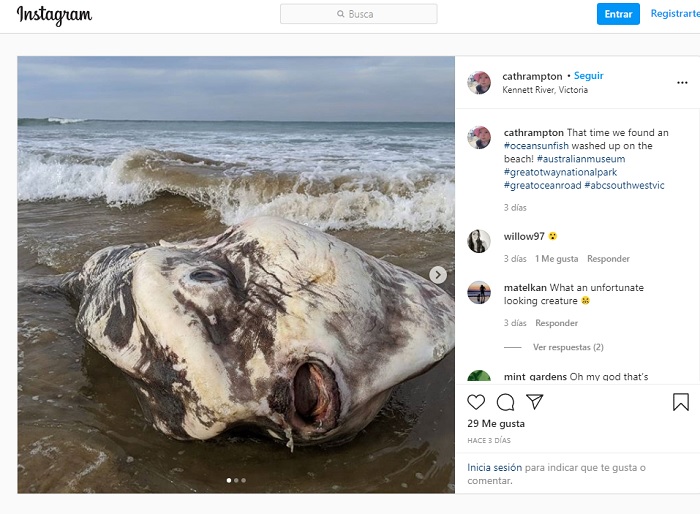Follow cathrampton with Seguir
This screenshot has width=700, height=514.
click(x=589, y=76)
